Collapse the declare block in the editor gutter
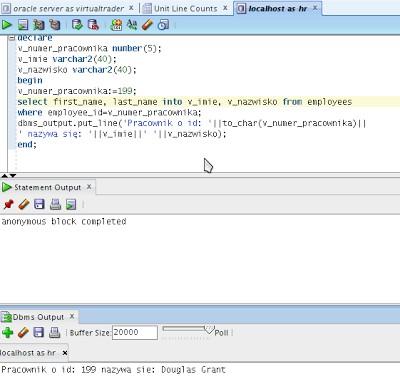Viewport: 400px width, 389px height. [x=12, y=38]
